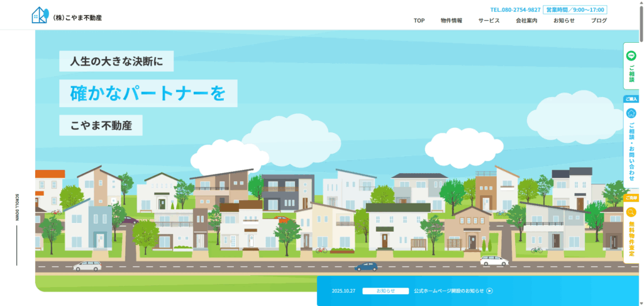Open the 公式ホームページ開設のお知らせ news link
Screen dimensions: 644x306
click(x=448, y=291)
